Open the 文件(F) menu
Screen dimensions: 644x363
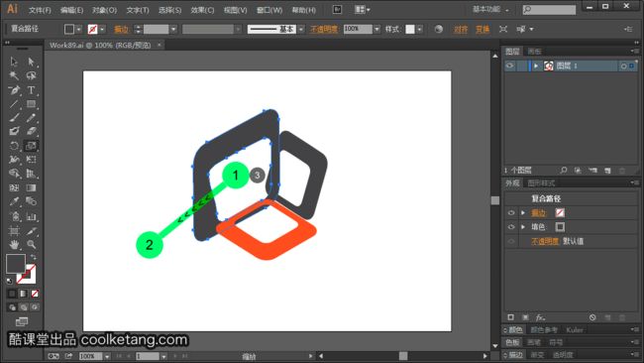(40, 10)
